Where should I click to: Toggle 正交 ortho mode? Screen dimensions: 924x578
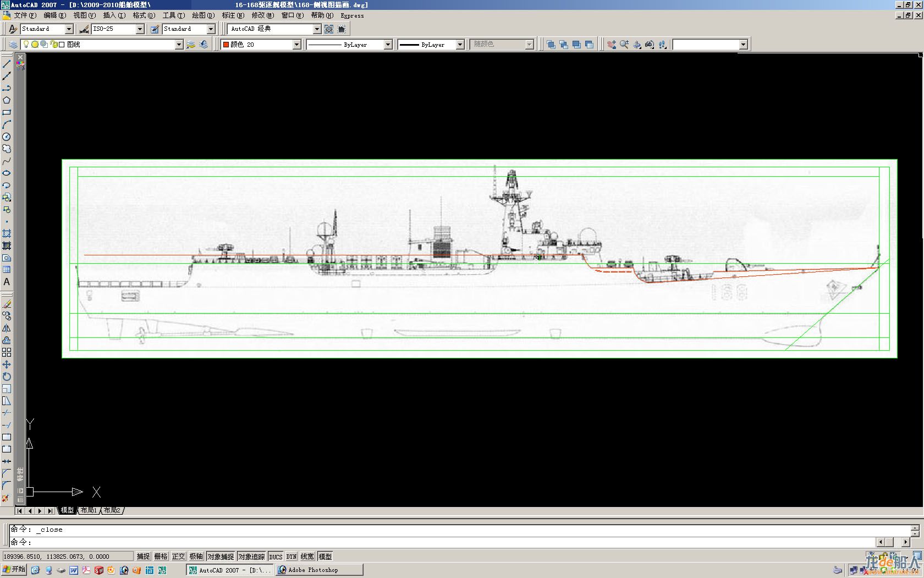178,557
